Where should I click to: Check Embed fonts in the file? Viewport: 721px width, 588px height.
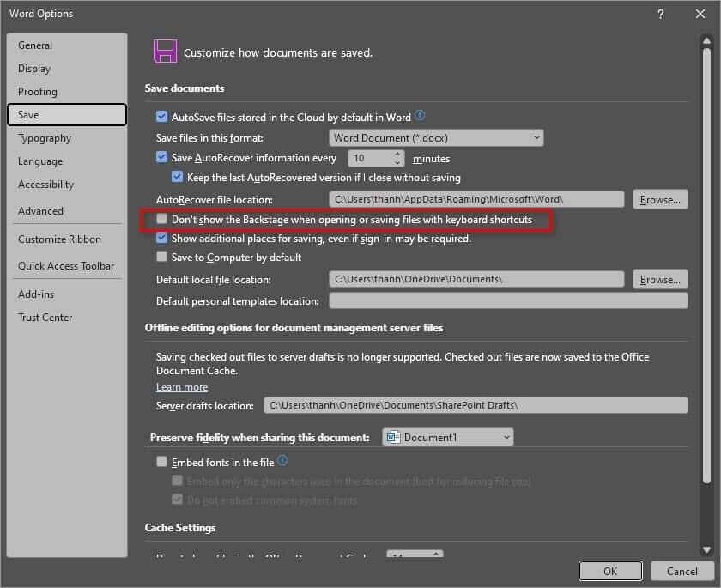pyautogui.click(x=162, y=462)
